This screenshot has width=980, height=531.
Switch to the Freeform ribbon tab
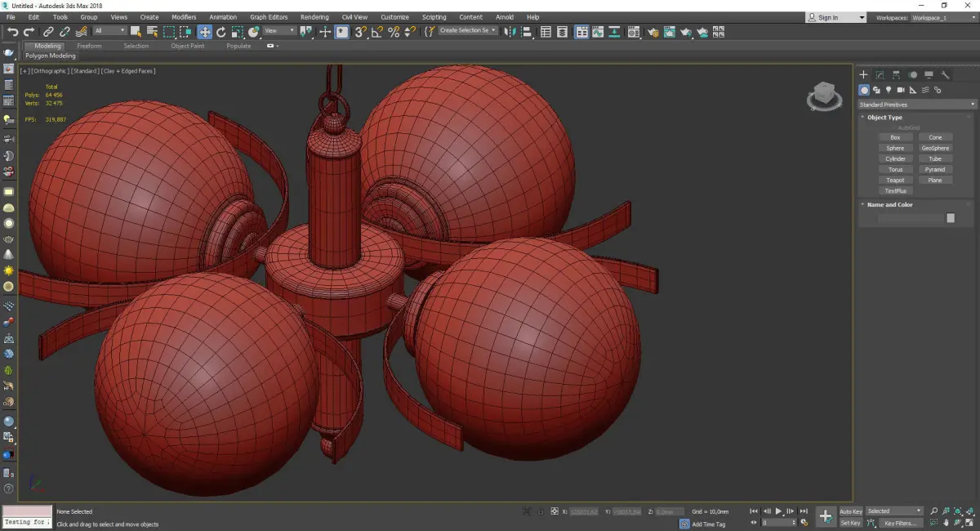pyautogui.click(x=89, y=46)
